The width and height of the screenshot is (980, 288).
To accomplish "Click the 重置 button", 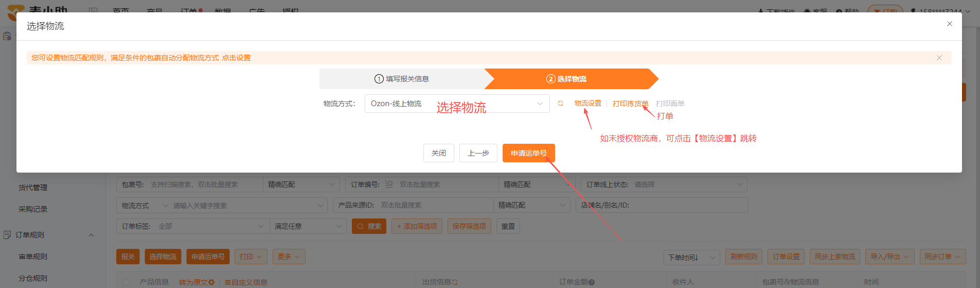I will (x=508, y=226).
